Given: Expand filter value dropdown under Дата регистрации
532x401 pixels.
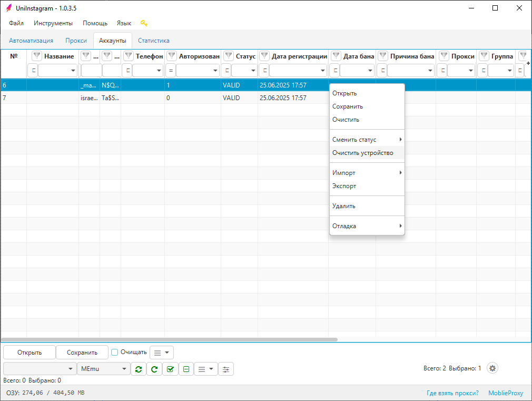Looking at the screenshot, I should [x=323, y=71].
